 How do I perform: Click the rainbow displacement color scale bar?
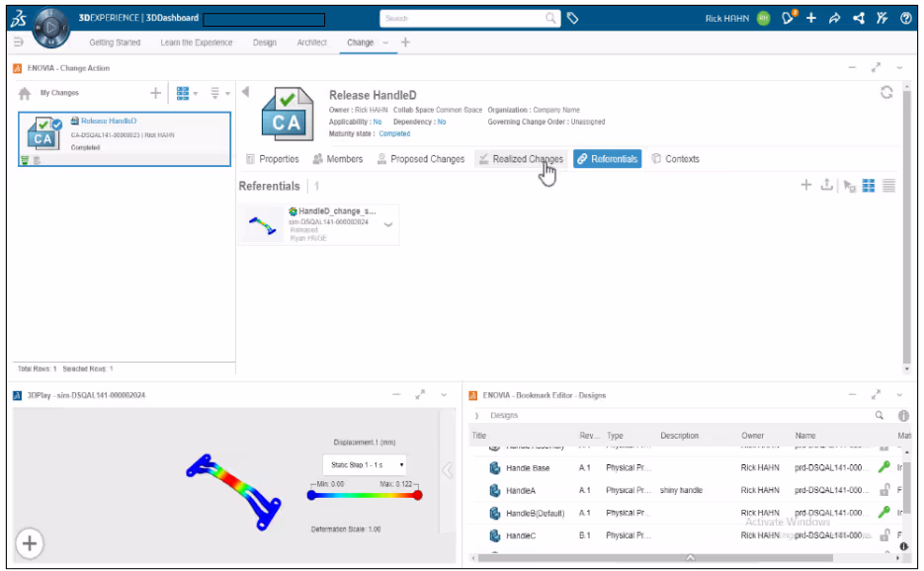click(x=365, y=495)
